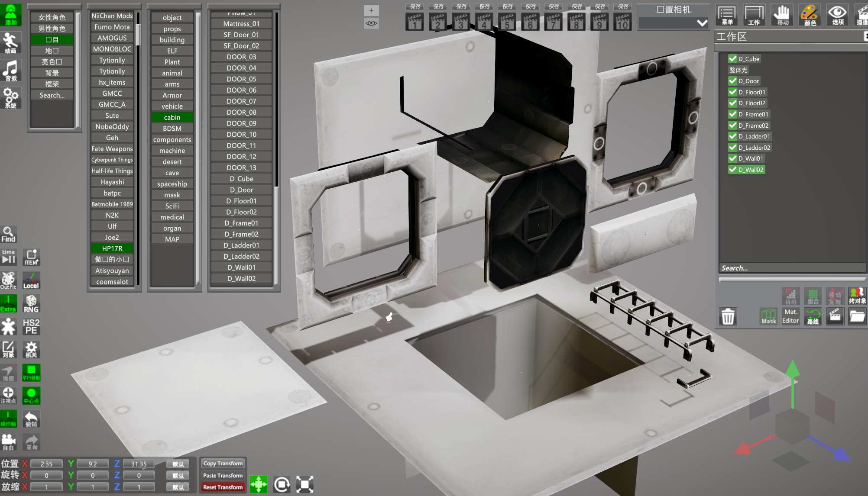Viewport: 868px width, 496px height.
Task: Toggle the Local axis mode
Action: click(31, 280)
